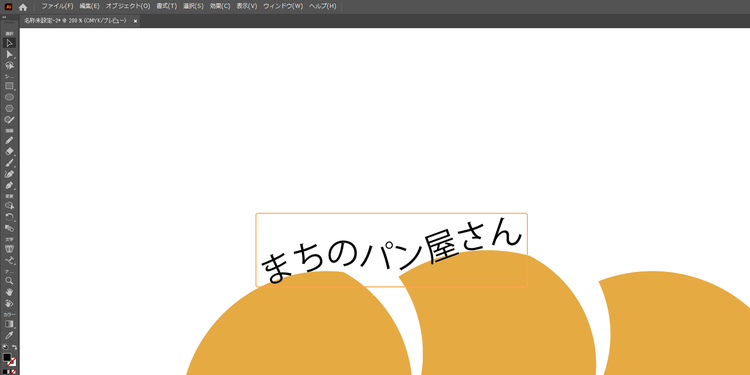
Task: Select the Lasso selection tool below the arrows
Action: [9, 65]
